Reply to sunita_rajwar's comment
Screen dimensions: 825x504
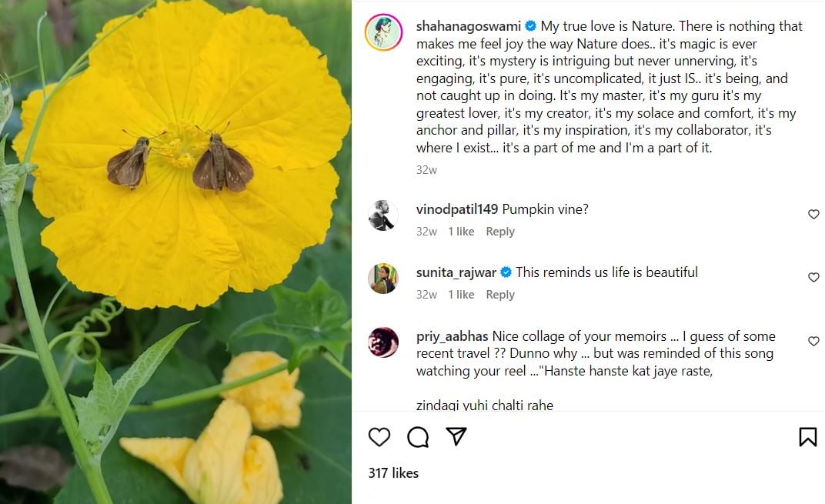point(500,295)
